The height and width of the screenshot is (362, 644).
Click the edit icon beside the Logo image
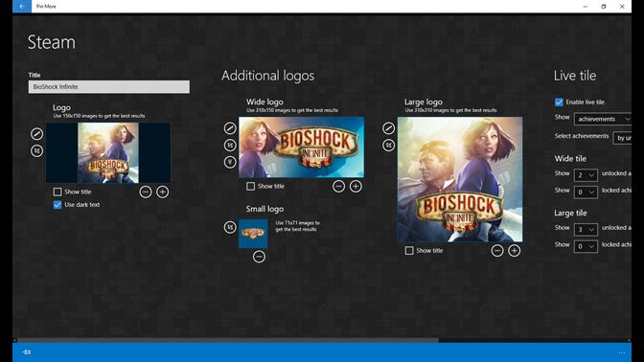coord(36,134)
